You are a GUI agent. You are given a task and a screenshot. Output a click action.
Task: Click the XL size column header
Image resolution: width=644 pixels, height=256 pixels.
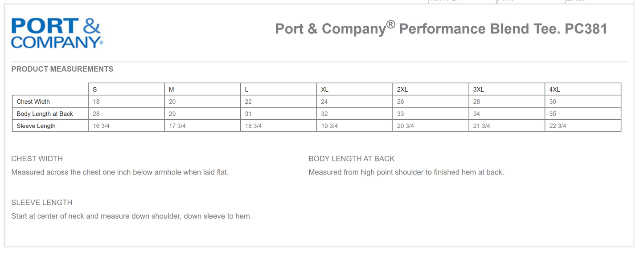pyautogui.click(x=324, y=89)
